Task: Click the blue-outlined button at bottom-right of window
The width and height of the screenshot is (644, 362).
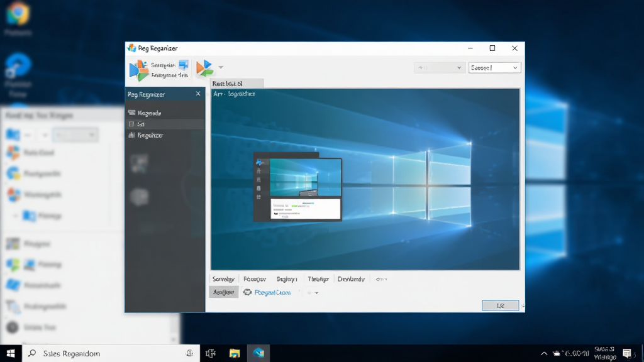Action: [x=500, y=305]
